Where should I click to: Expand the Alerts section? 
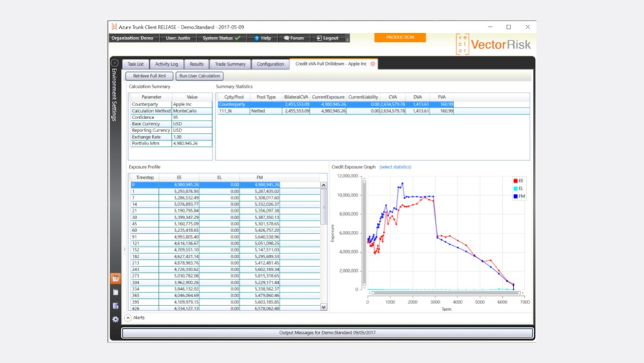click(x=127, y=318)
